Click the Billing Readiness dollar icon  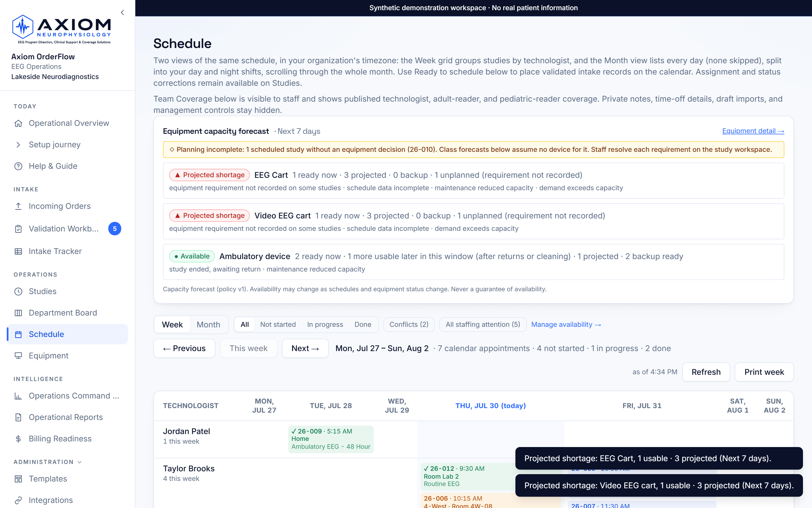18,439
